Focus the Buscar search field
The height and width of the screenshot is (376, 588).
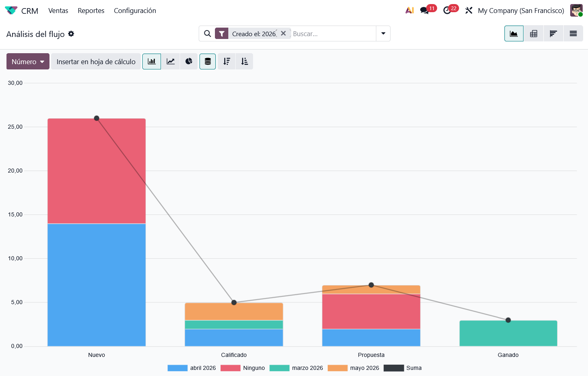click(x=333, y=34)
